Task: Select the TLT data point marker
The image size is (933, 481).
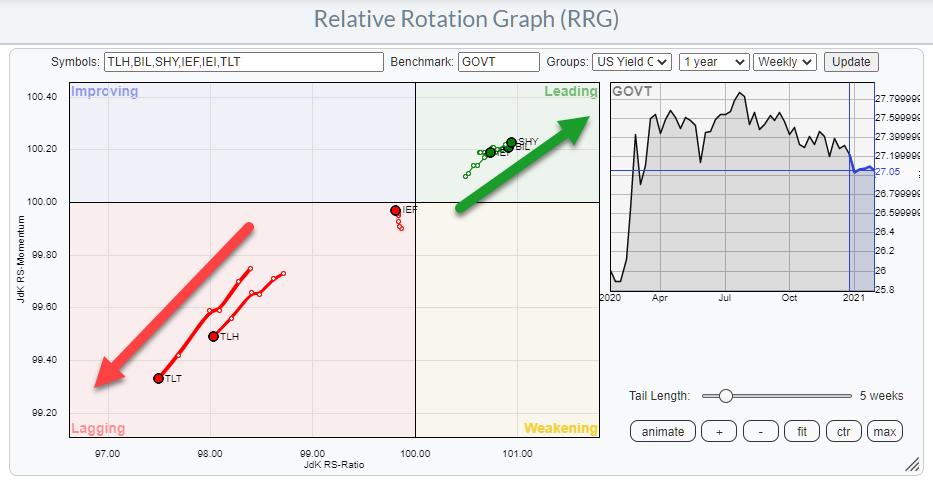Action: tap(158, 378)
